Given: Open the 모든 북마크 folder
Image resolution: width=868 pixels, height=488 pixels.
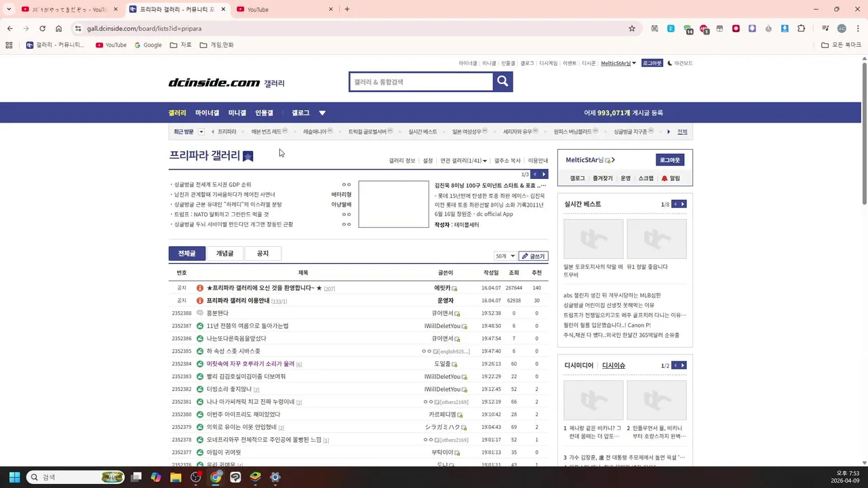Looking at the screenshot, I should pyautogui.click(x=841, y=45).
